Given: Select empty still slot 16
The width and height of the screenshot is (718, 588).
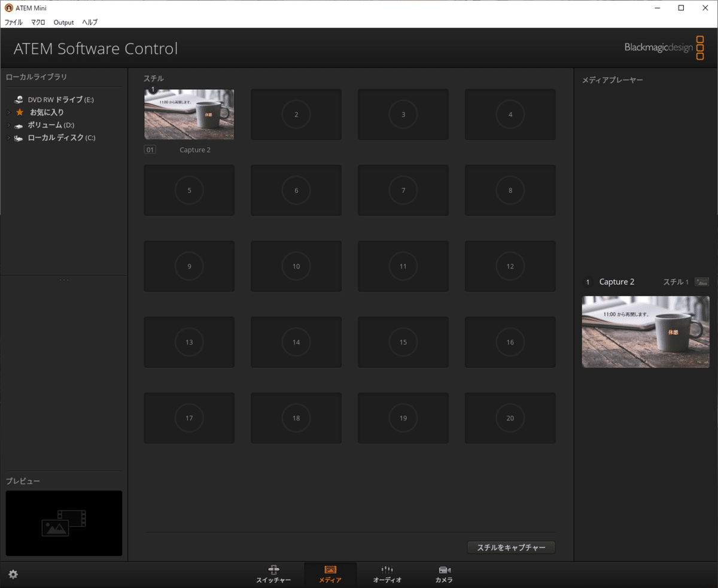Looking at the screenshot, I should [x=510, y=342].
